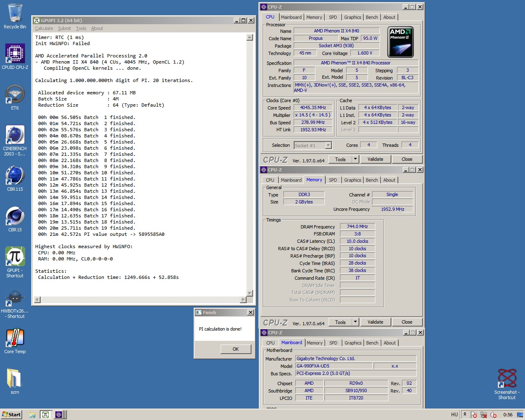Screen dimensions: 525x420
Task: Open the Tools menu in GPUPI
Action: [81, 28]
